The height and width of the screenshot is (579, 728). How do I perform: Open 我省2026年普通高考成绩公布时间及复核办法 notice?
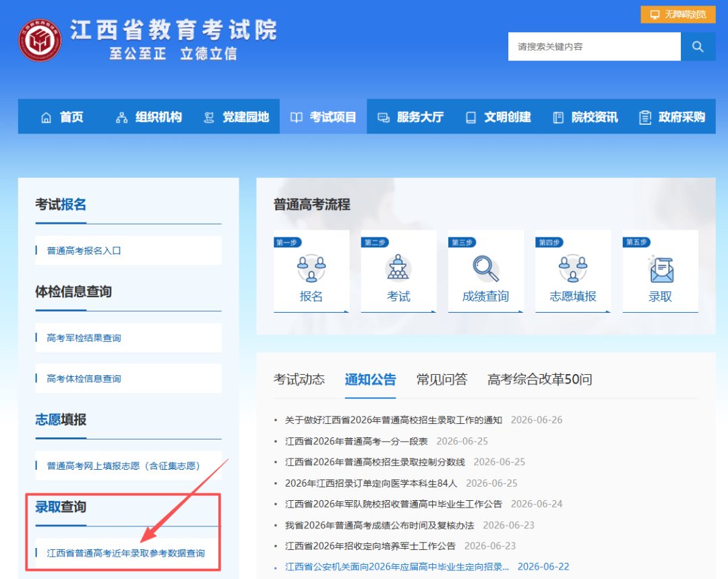click(x=380, y=525)
